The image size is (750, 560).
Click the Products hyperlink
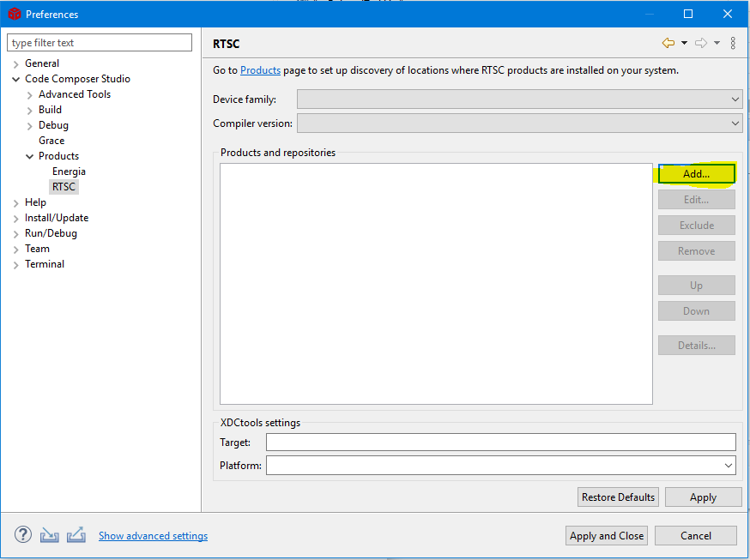260,70
